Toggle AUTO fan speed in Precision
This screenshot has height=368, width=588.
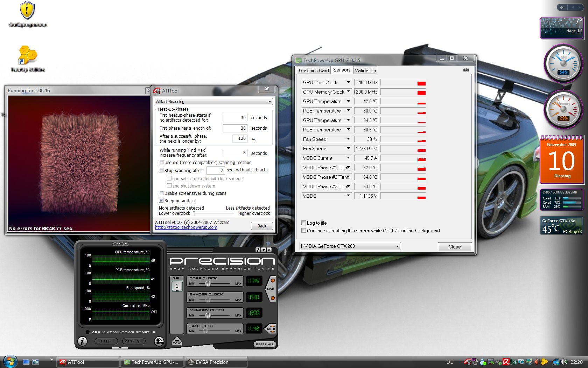pos(271,328)
